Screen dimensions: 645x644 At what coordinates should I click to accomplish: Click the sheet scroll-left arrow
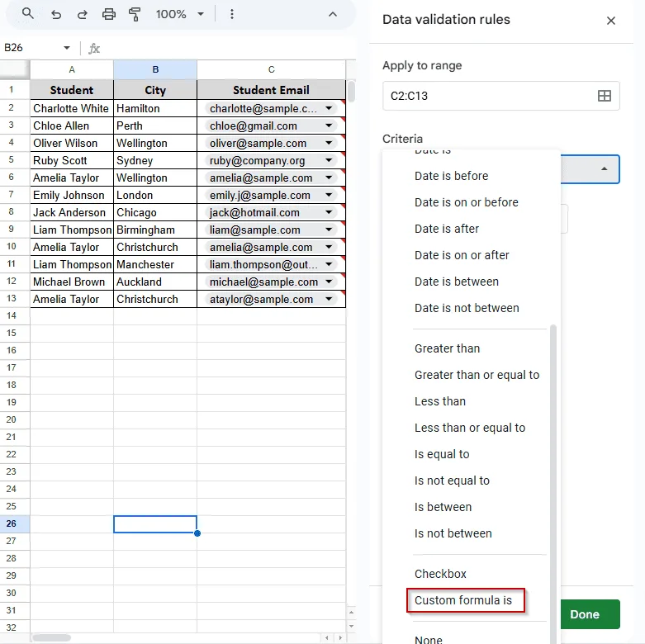coord(326,638)
